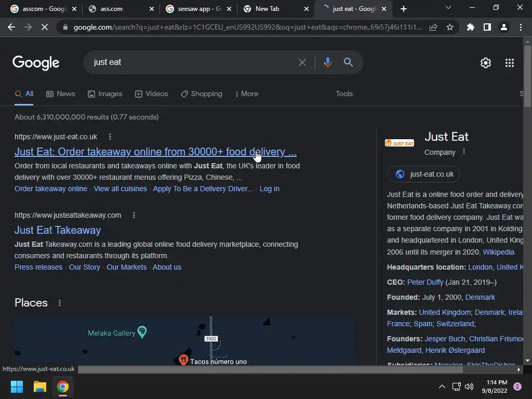The width and height of the screenshot is (532, 399).
Task: Open View all cuisines sitelink
Action: pyautogui.click(x=120, y=189)
